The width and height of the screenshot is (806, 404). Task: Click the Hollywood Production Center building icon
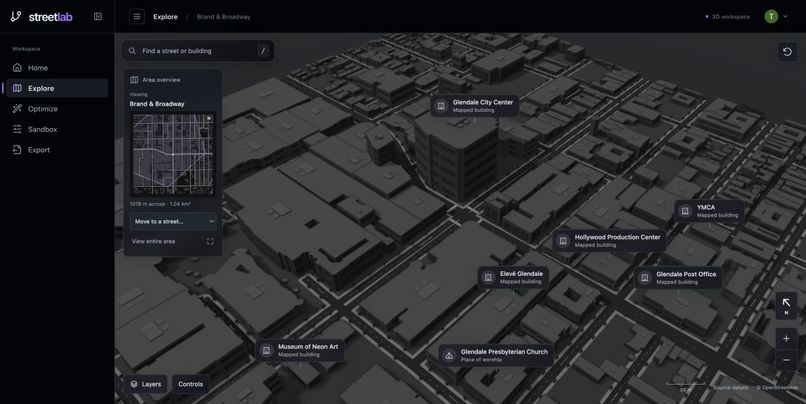[x=563, y=241]
